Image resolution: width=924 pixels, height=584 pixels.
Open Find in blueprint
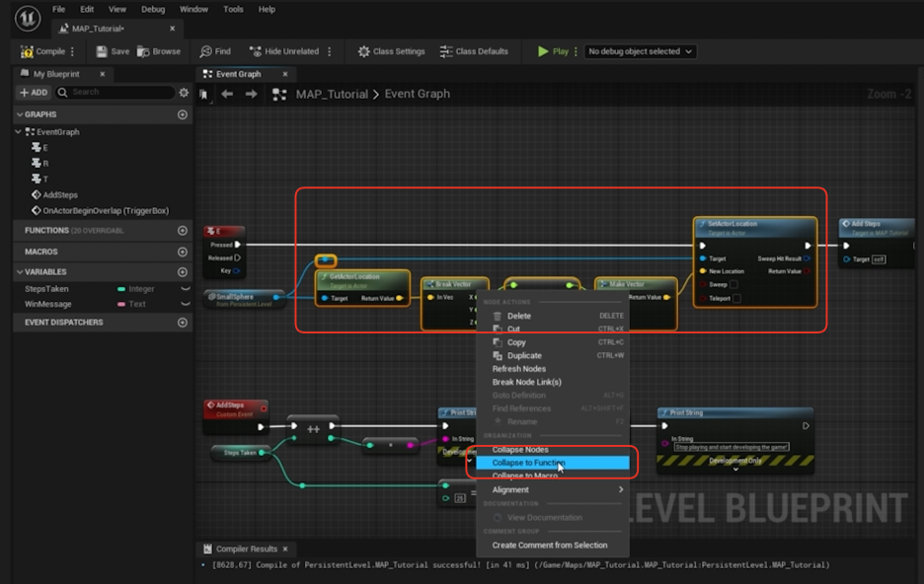click(x=215, y=52)
